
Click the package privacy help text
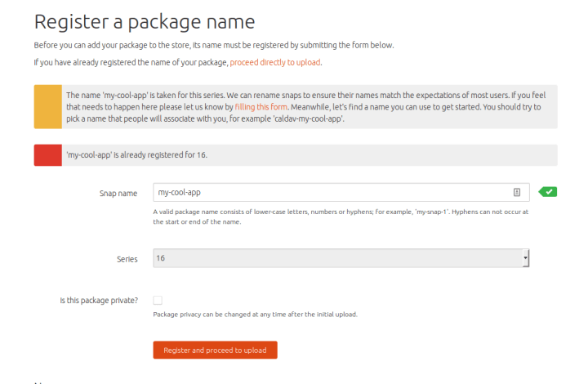coord(255,315)
